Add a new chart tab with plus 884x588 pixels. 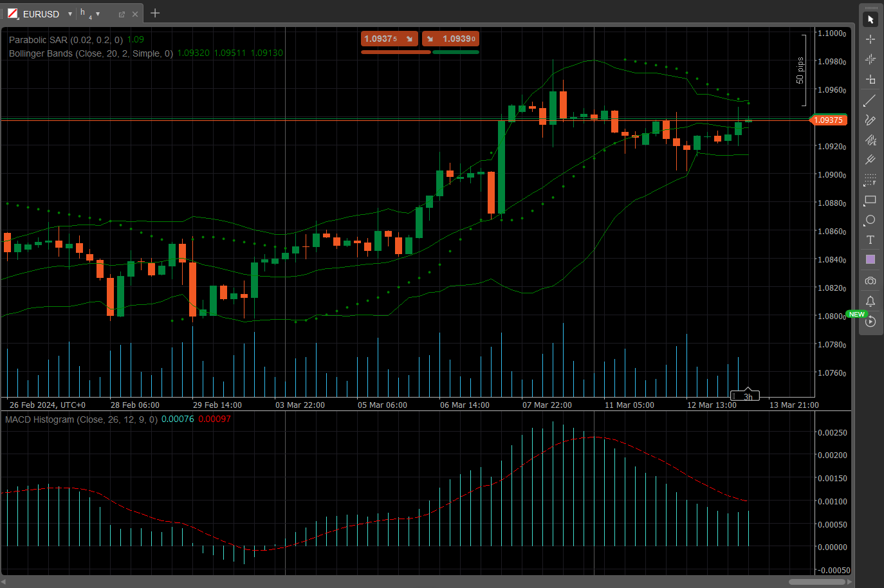click(155, 14)
